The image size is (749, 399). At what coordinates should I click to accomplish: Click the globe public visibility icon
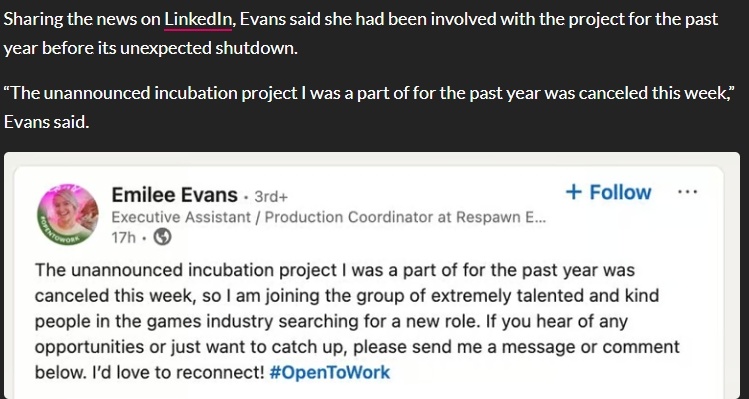pyautogui.click(x=162, y=237)
